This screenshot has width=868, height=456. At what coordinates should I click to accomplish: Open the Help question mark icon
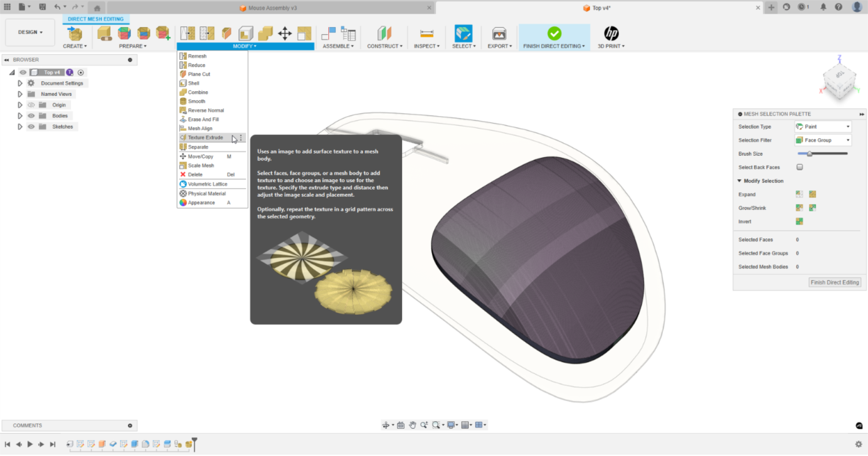[x=839, y=7]
